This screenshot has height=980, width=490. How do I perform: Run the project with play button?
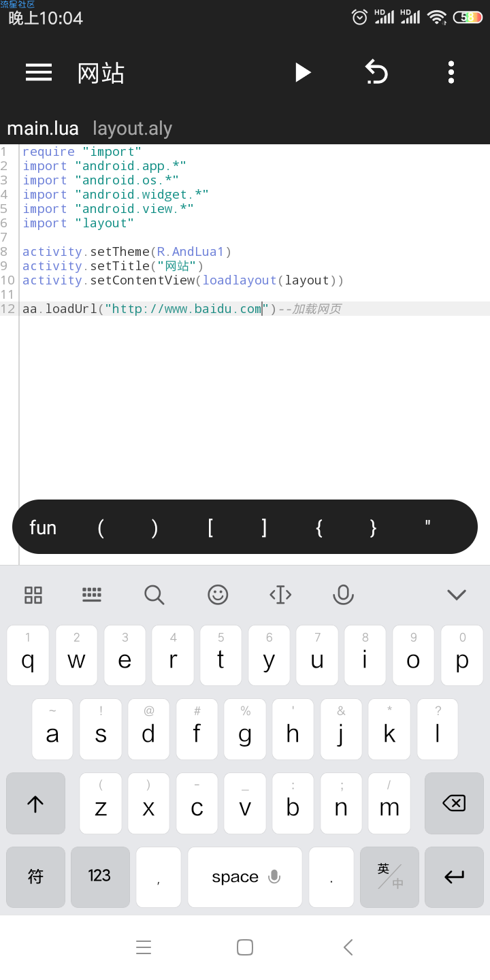click(x=303, y=72)
